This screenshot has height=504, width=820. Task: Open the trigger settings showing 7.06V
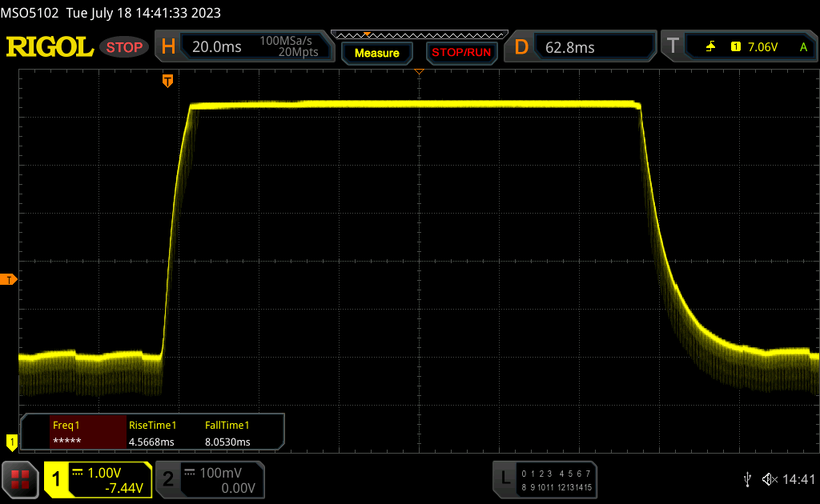tap(761, 47)
